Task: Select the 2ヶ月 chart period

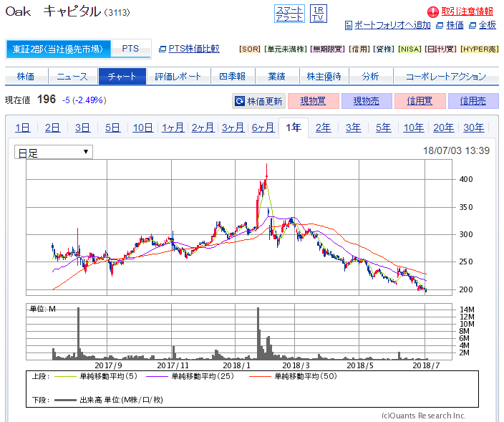Action: point(203,128)
